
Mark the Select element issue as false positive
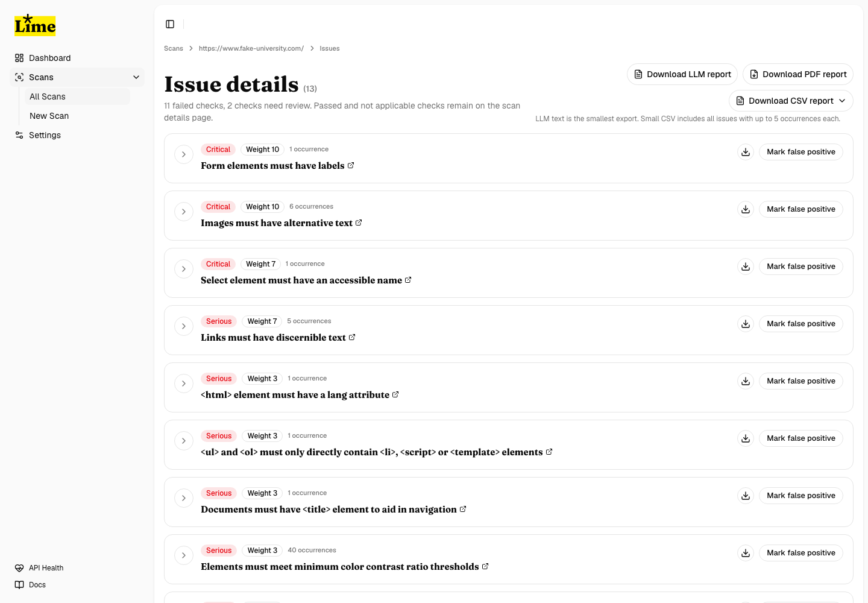coord(801,266)
